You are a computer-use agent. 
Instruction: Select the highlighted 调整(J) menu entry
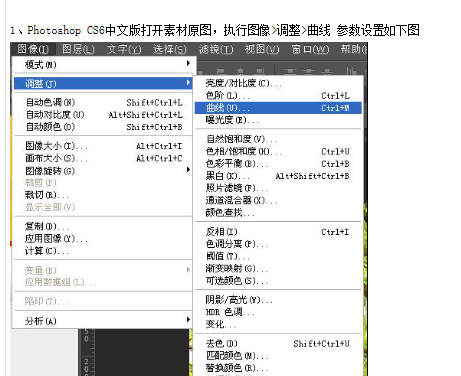103,83
